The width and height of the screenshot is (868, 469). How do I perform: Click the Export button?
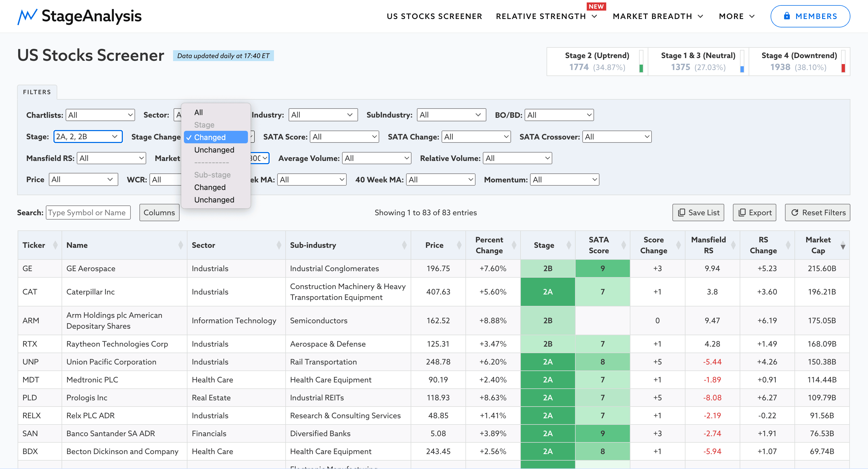754,213
